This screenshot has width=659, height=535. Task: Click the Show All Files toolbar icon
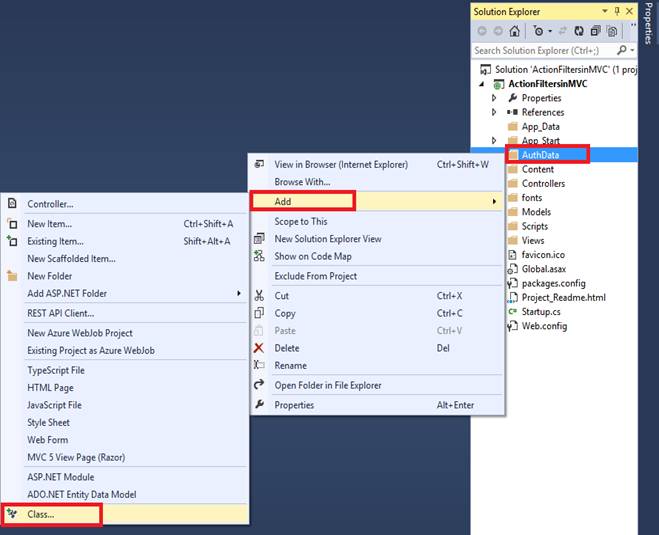pyautogui.click(x=612, y=31)
